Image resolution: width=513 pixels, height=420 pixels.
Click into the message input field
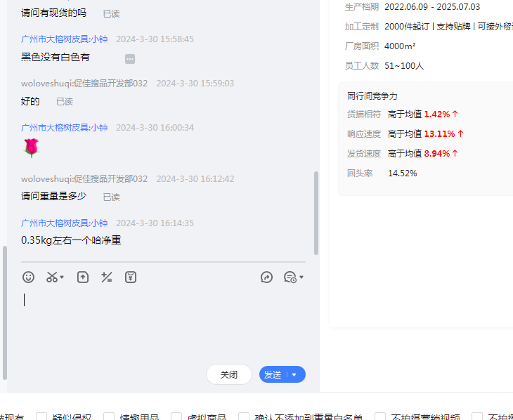coord(162,323)
